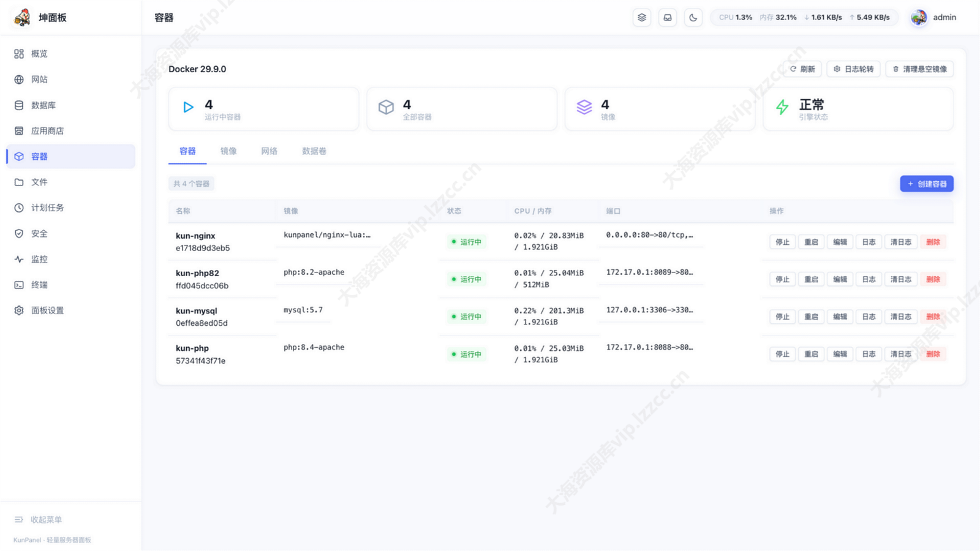The image size is (980, 551).
Task: Open 安全 sidebar entry
Action: (x=70, y=233)
